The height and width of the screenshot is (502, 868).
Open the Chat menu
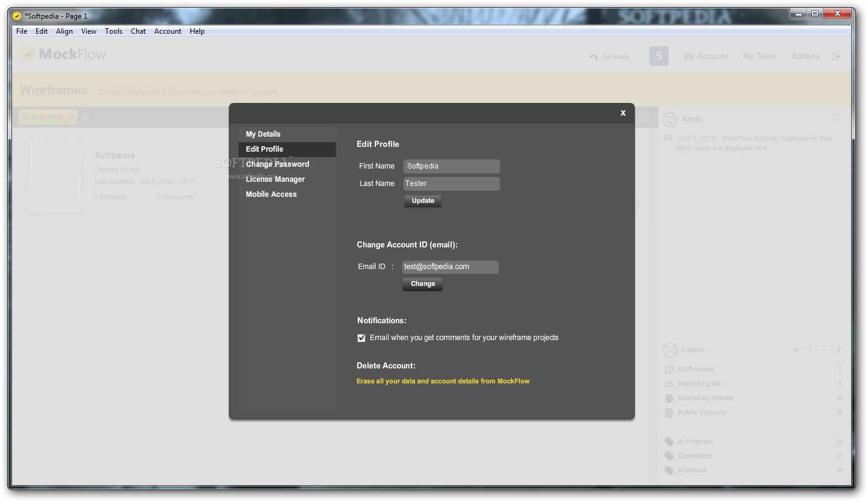coord(139,31)
